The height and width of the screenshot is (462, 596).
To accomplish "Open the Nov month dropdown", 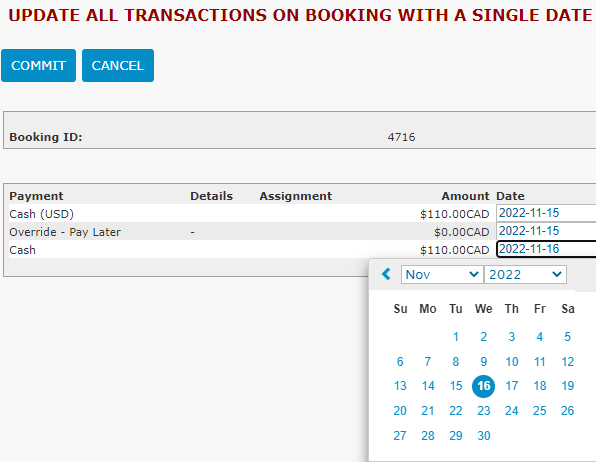I will [442, 275].
